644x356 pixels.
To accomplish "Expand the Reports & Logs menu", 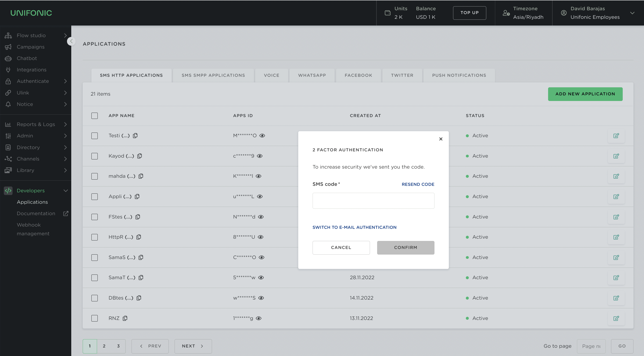I will click(x=36, y=124).
